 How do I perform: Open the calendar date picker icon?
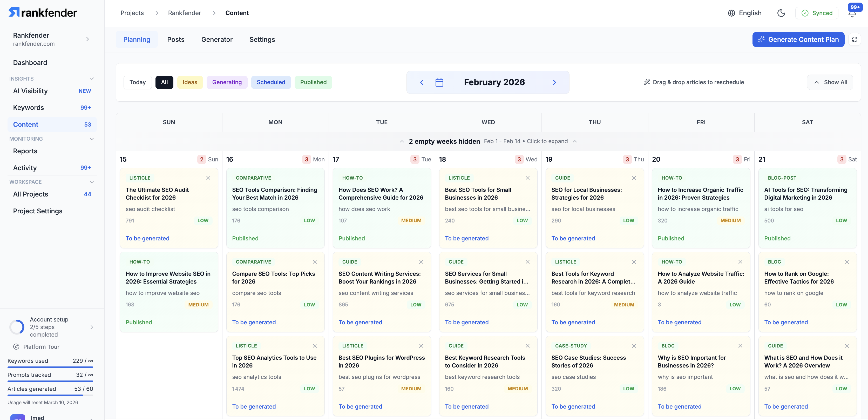click(x=439, y=82)
